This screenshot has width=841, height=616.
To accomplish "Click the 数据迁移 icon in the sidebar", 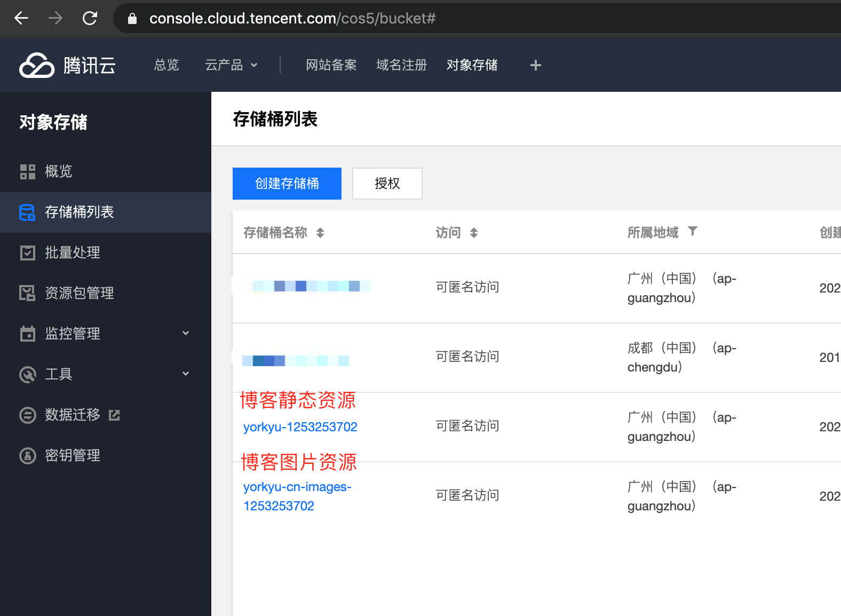I will pos(28,415).
